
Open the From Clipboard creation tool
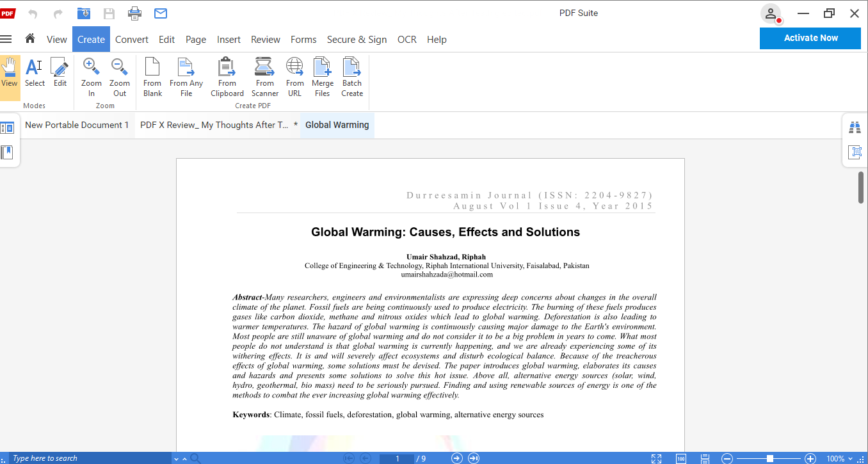(227, 76)
